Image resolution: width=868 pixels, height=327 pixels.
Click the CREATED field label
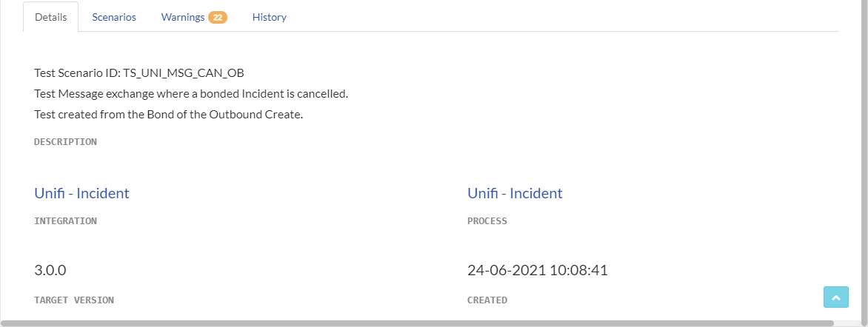pyautogui.click(x=487, y=300)
